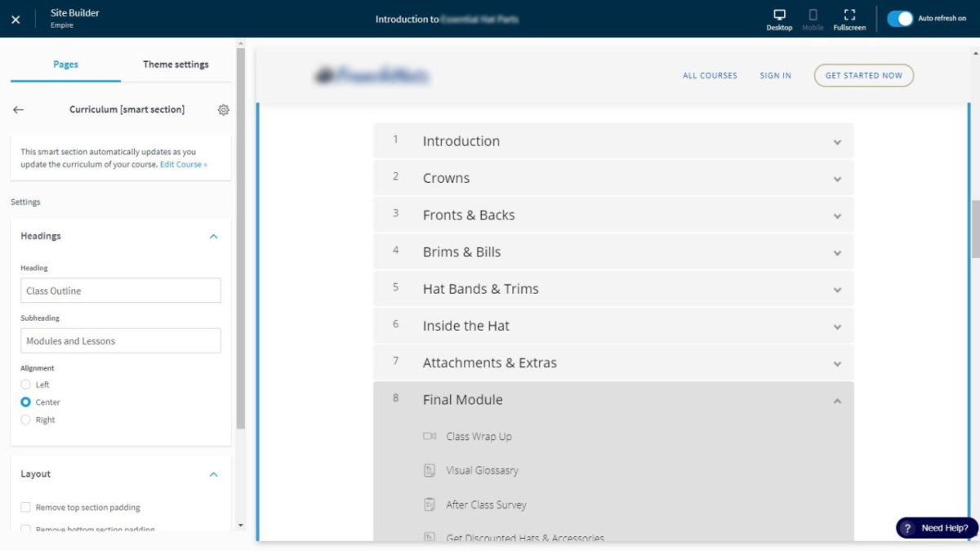The height and width of the screenshot is (551, 980).
Task: Collapse the Final Module section
Action: point(837,401)
